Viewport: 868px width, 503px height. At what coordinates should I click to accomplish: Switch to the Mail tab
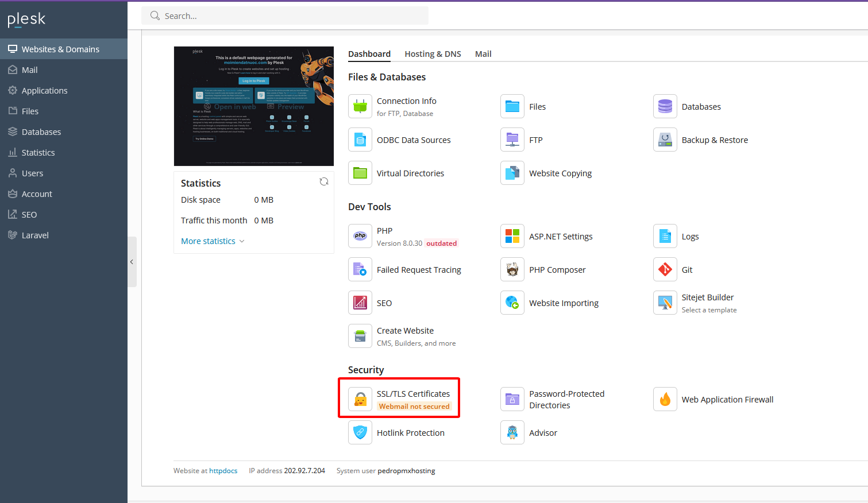[x=483, y=54]
